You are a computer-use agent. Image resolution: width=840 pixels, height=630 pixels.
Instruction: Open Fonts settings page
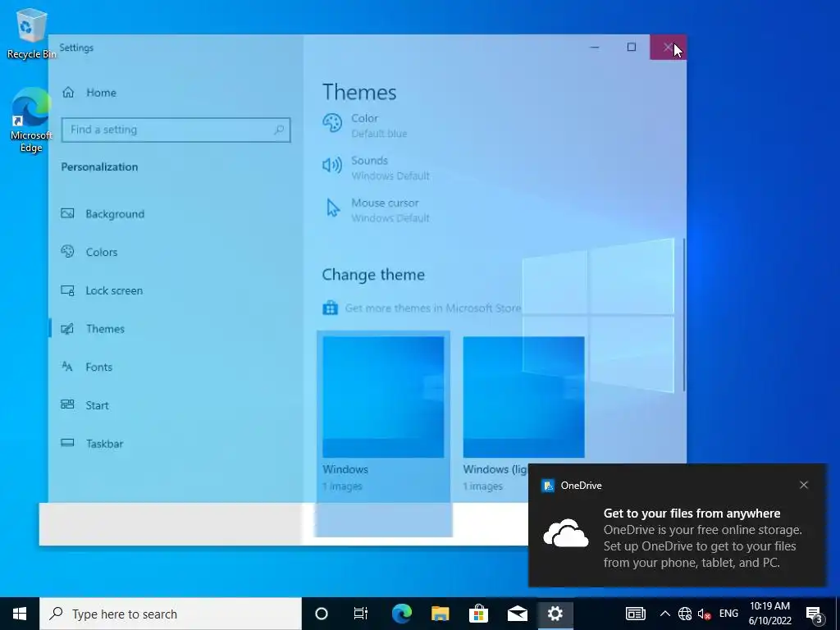[x=87, y=367]
